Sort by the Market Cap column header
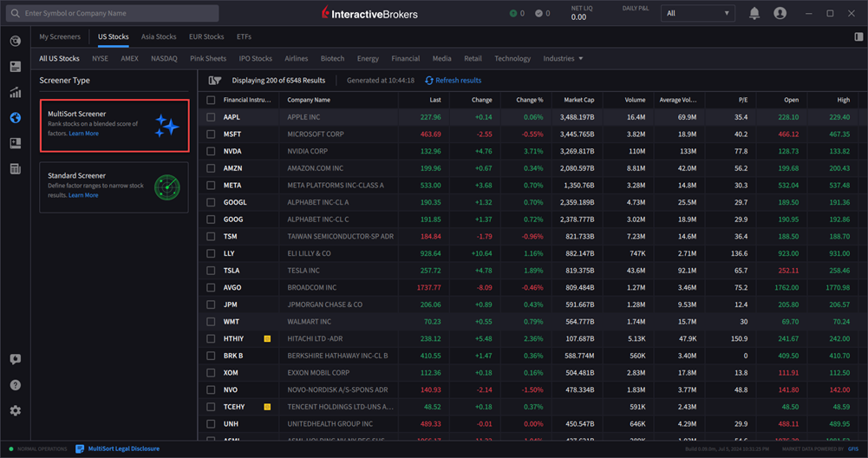The height and width of the screenshot is (458, 868). (x=578, y=100)
